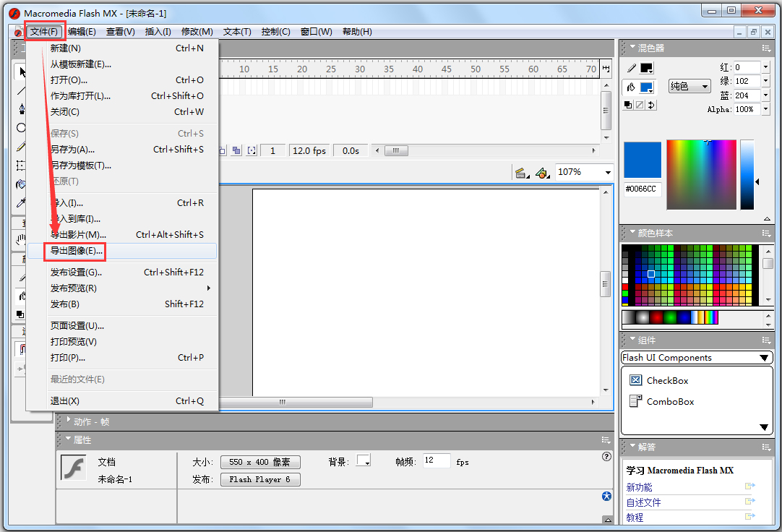This screenshot has height=532, width=782.
Task: Select the Oval tool
Action: (21, 128)
